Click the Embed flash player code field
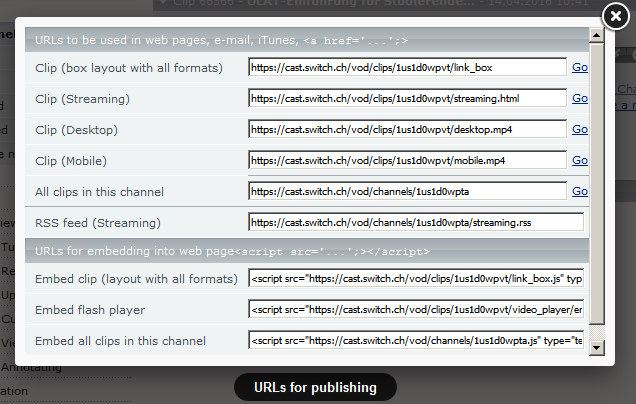636x404 pixels. 415,311
